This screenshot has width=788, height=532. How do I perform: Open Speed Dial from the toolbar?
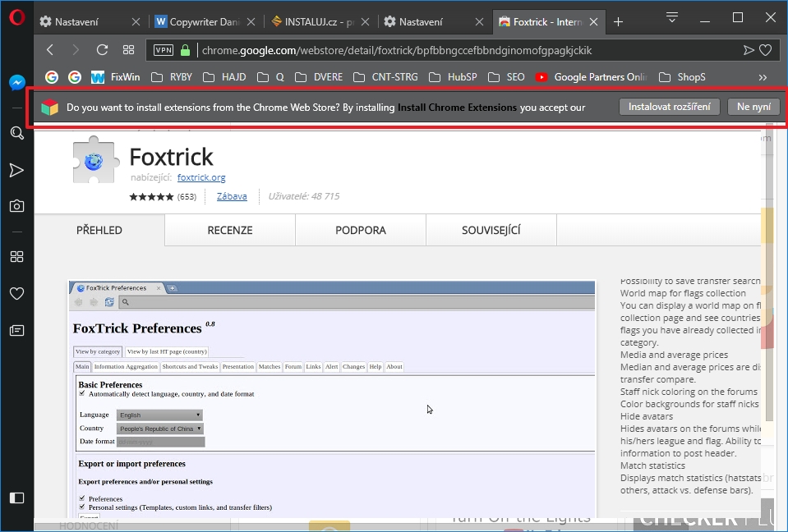[x=129, y=50]
